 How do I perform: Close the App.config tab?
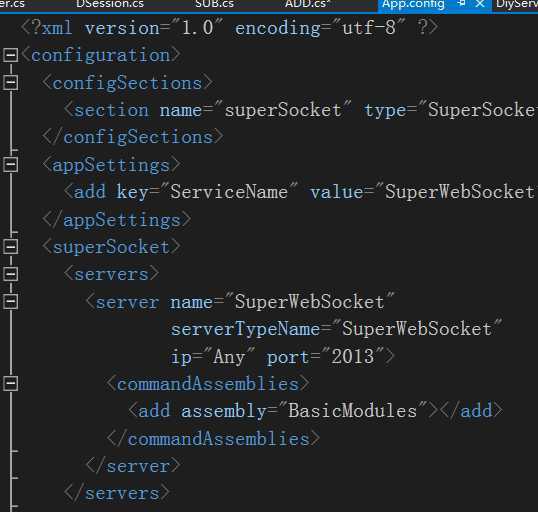coord(480,4)
